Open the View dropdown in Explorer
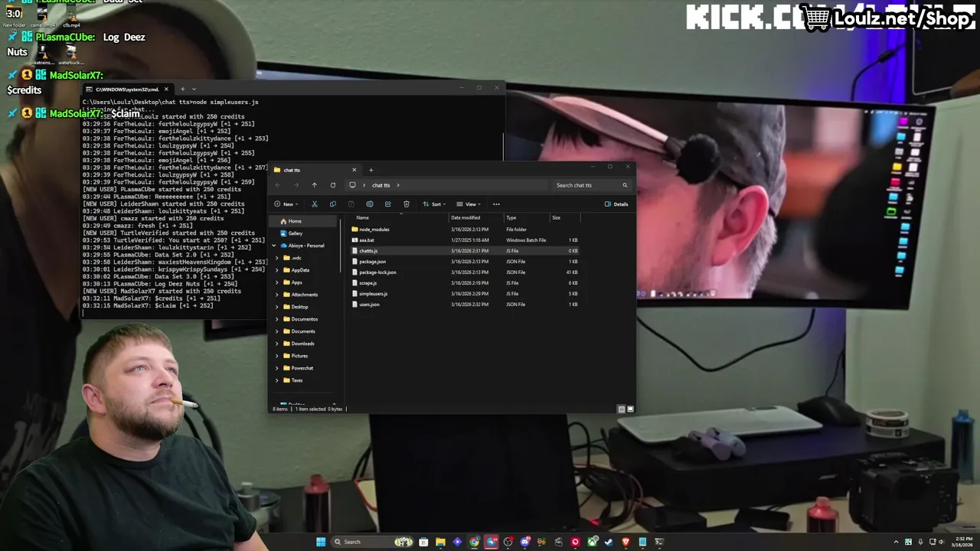The width and height of the screenshot is (980, 551). (x=469, y=204)
